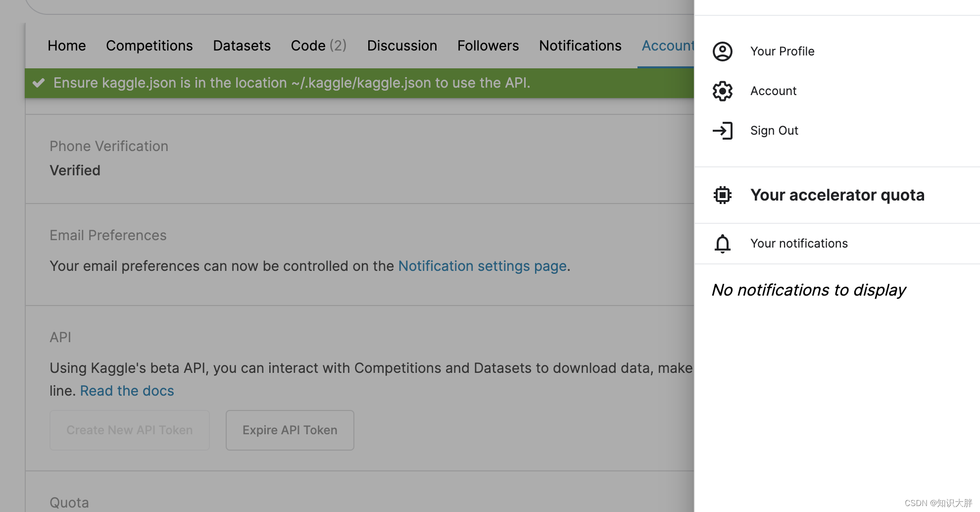Click the Expire API Token button
This screenshot has height=512, width=980.
(x=290, y=430)
